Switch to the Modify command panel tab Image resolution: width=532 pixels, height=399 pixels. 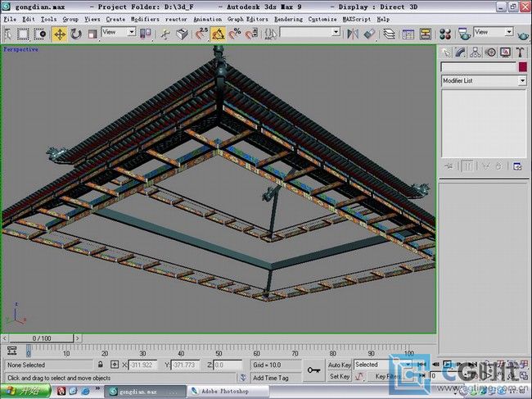coord(461,52)
